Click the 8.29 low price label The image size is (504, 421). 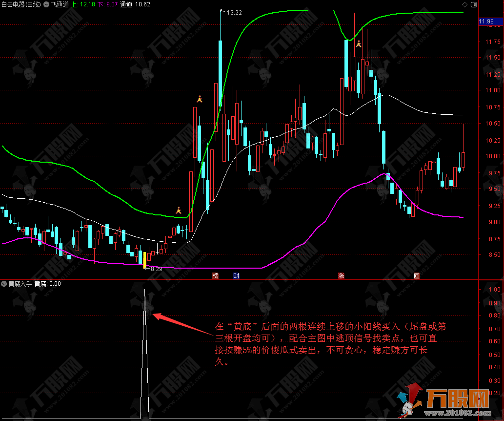tap(156, 269)
